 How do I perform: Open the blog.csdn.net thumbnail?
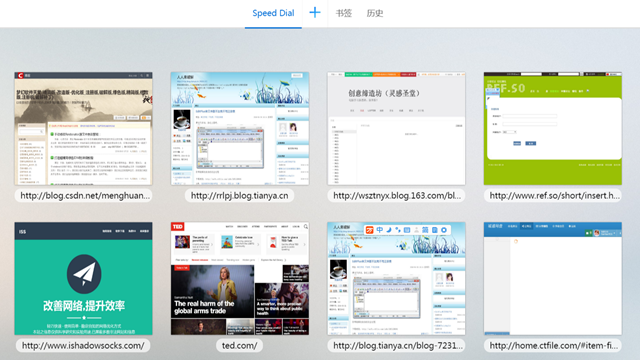pyautogui.click(x=83, y=129)
